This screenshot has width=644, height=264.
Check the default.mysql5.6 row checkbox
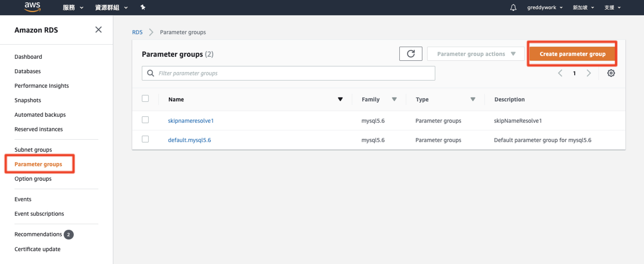coord(145,139)
